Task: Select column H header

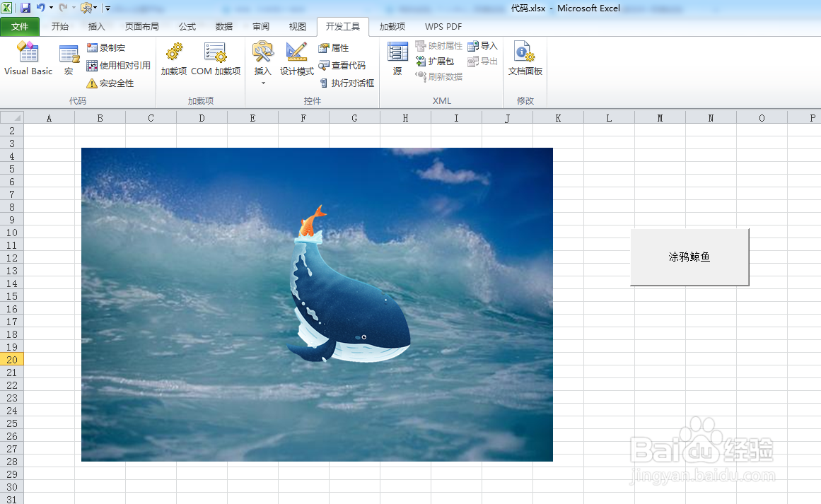Action: click(x=405, y=118)
